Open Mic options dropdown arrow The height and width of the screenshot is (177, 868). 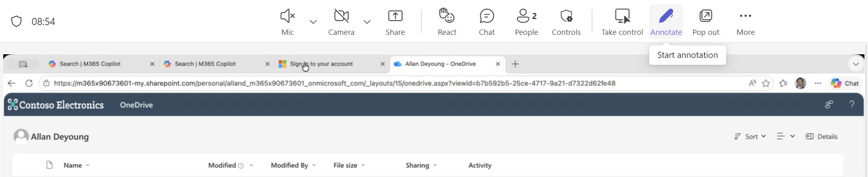pyautogui.click(x=313, y=22)
